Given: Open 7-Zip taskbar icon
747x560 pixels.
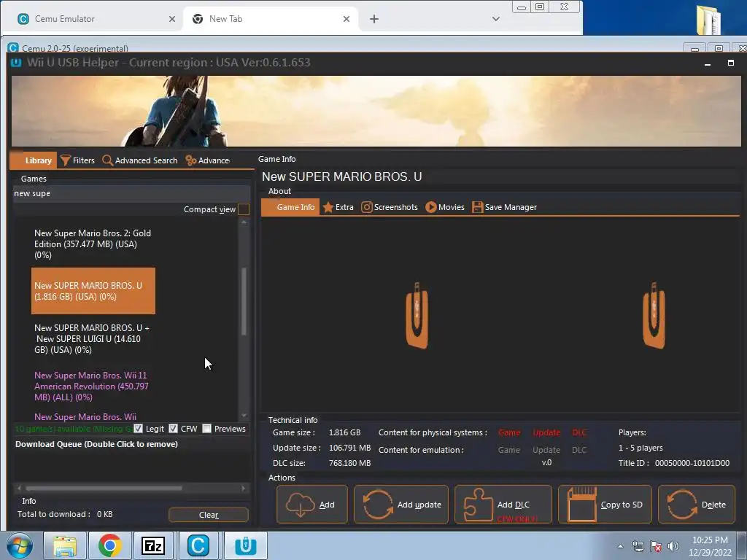Looking at the screenshot, I should tap(153, 545).
